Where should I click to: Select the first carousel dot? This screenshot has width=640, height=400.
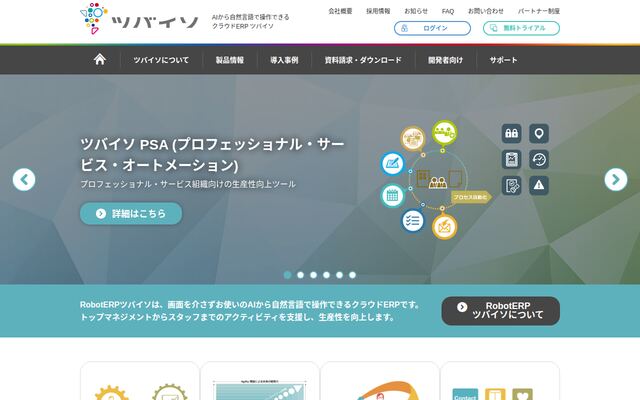pyautogui.click(x=287, y=275)
